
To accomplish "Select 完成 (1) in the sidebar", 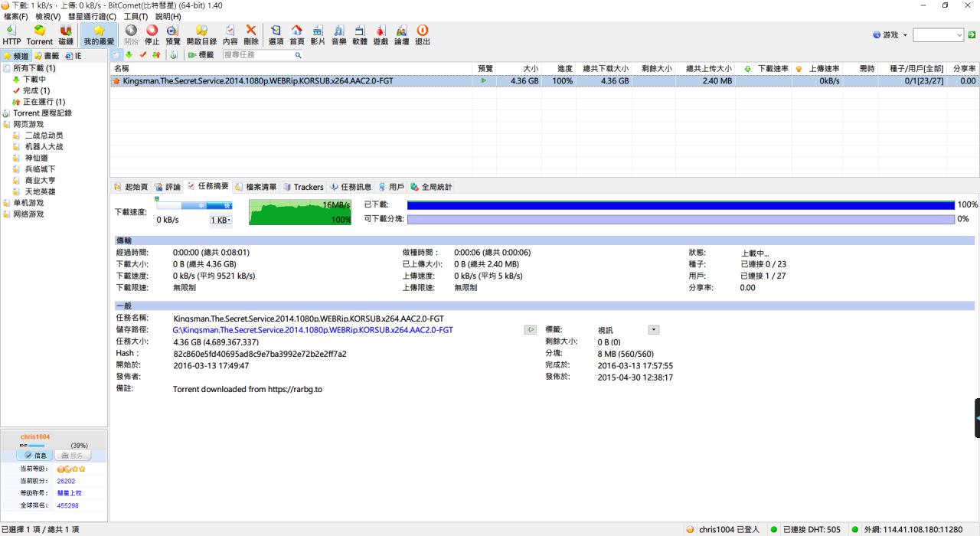I will [x=31, y=90].
